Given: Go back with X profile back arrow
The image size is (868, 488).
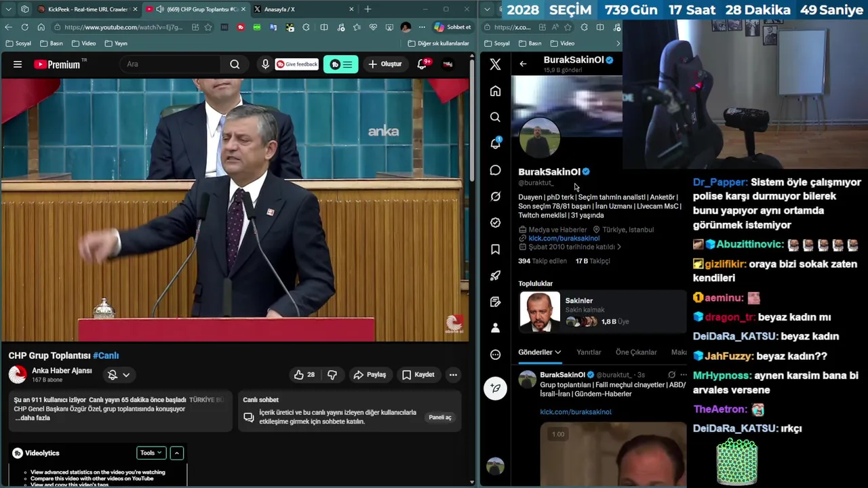Looking at the screenshot, I should pos(523,64).
